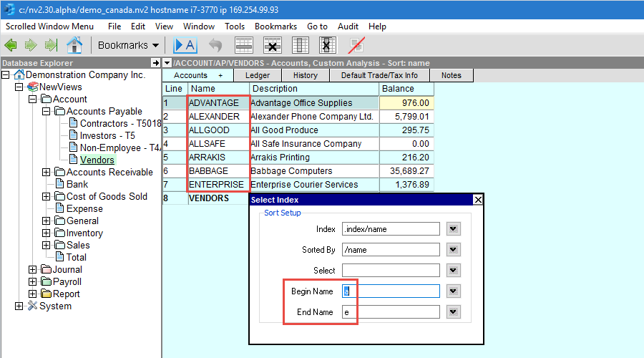This screenshot has width=644, height=358.
Task: Switch to the Ledger tab
Action: (258, 75)
